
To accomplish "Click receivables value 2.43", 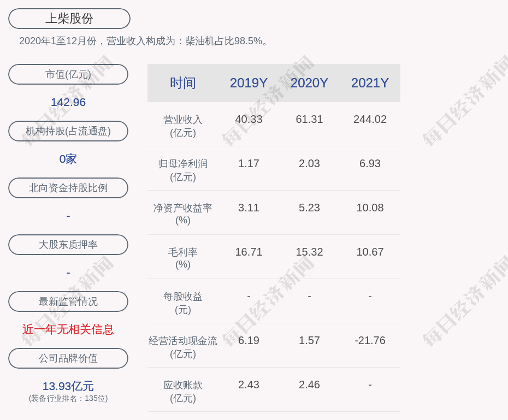I will (249, 384).
